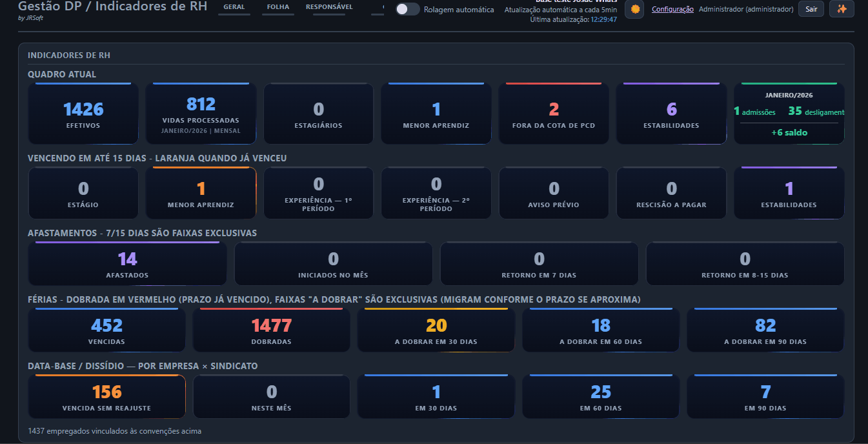Image resolution: width=868 pixels, height=444 pixels.
Task: Open the Rescisão a Pagar card
Action: 671,193
